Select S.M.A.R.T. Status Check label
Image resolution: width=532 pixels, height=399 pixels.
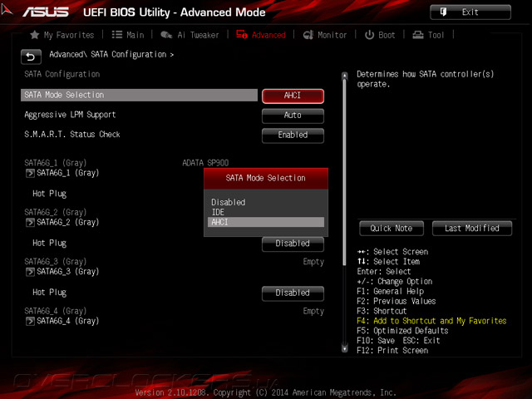click(x=72, y=135)
